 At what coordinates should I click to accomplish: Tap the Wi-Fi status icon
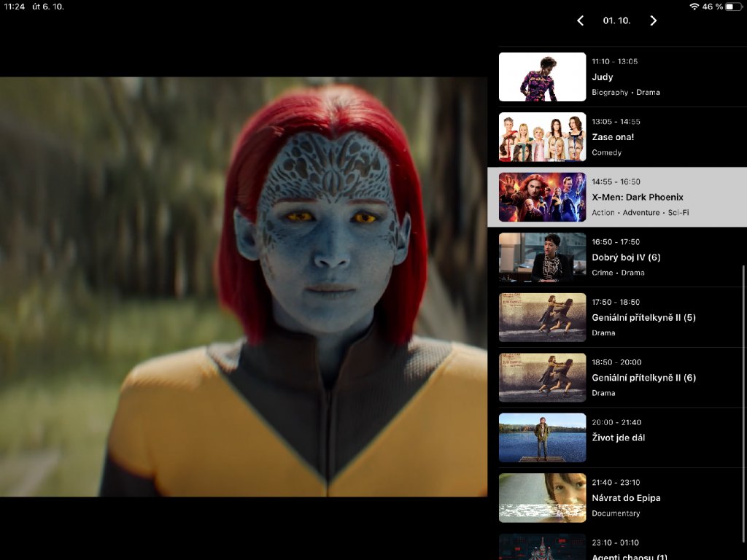click(x=694, y=7)
